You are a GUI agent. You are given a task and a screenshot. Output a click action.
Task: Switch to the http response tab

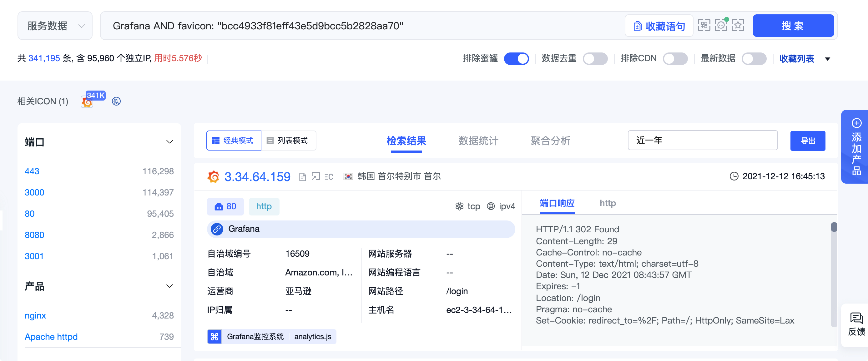coord(608,203)
